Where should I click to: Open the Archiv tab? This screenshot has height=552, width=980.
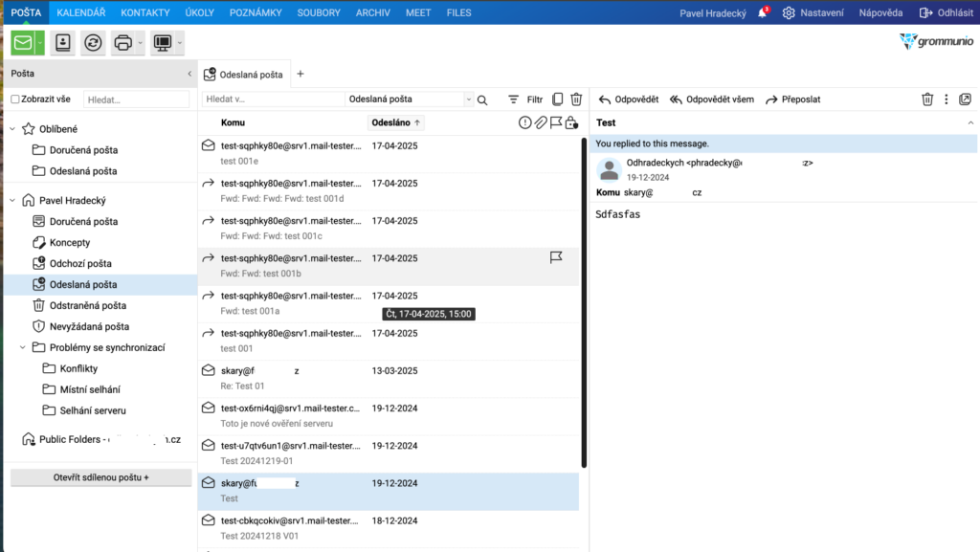(373, 12)
